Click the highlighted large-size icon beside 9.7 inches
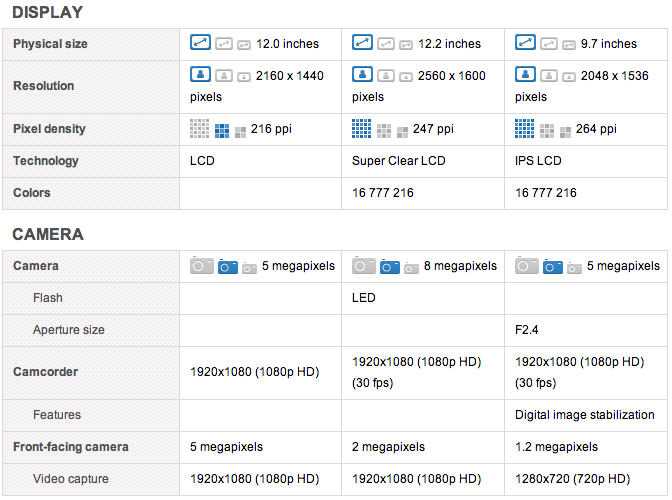The image size is (672, 500). 525,43
